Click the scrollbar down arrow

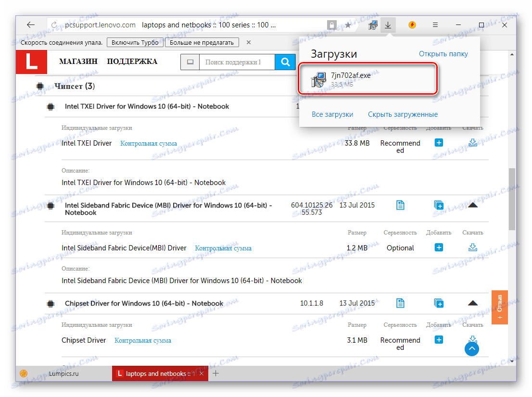[512, 361]
